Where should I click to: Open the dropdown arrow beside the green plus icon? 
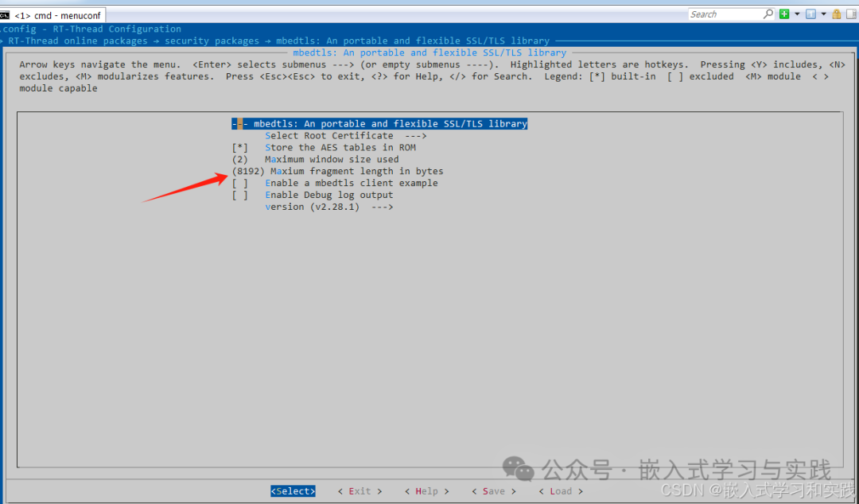tap(797, 14)
